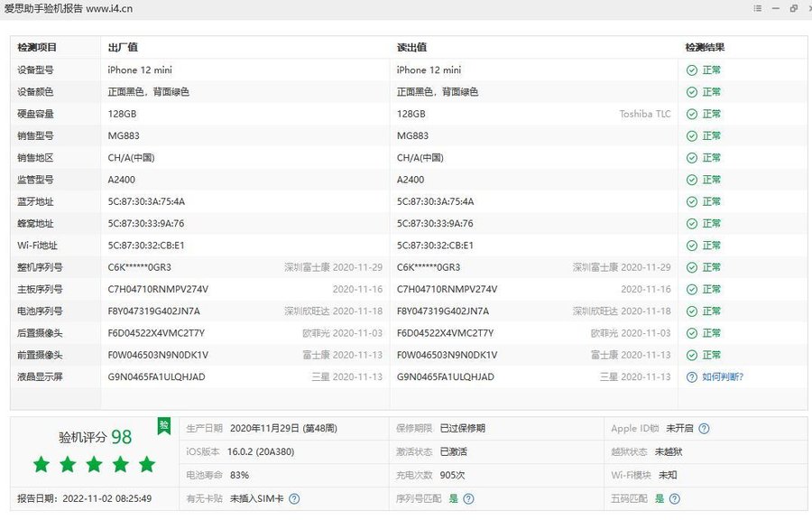The height and width of the screenshot is (520, 812).
Task: Click 越狱状态 value 未越狱
Action: tap(669, 451)
